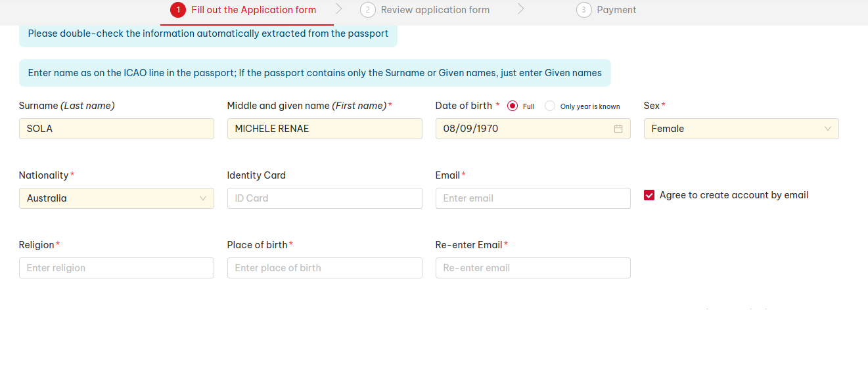
Task: Focus the Religion input field
Action: click(x=116, y=268)
